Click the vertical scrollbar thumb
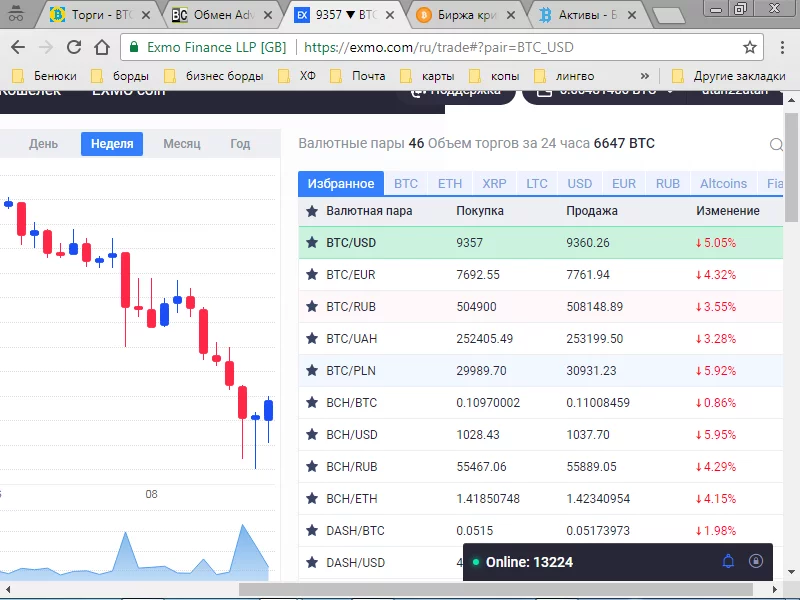 click(x=791, y=167)
